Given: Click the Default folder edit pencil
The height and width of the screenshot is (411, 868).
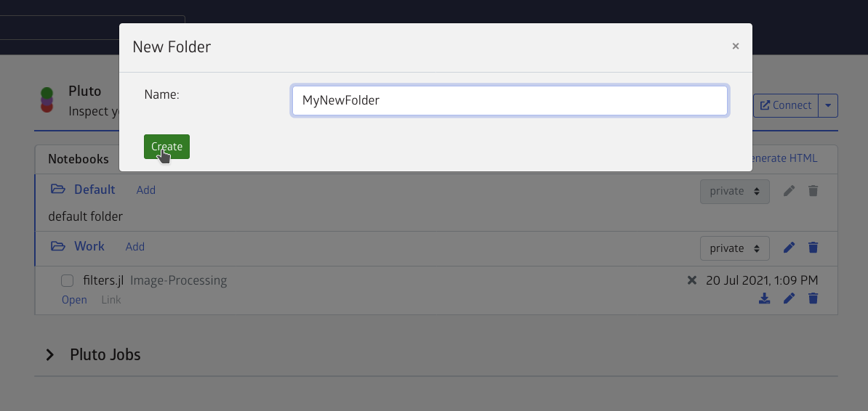Looking at the screenshot, I should (x=789, y=191).
